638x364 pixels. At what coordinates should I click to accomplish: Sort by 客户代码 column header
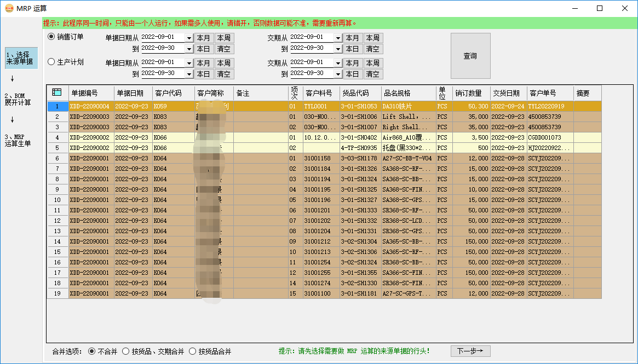174,93
